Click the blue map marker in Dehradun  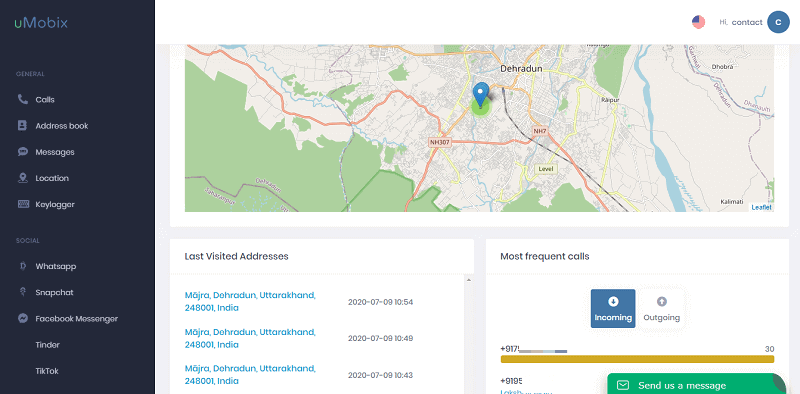coord(480,95)
